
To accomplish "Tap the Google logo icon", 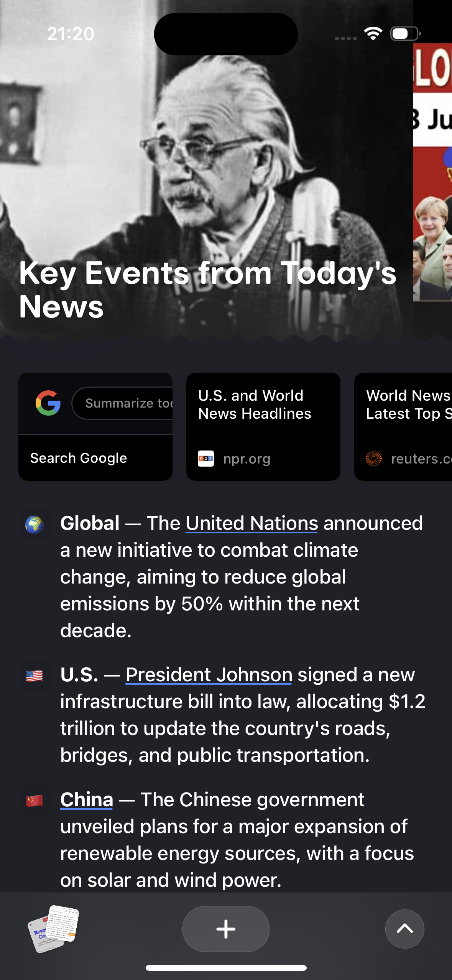I will [x=48, y=403].
